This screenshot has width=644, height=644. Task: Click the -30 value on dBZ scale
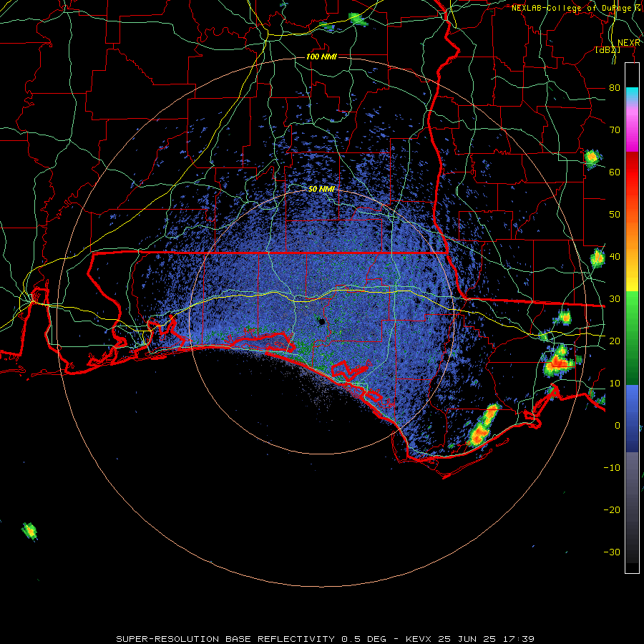tap(612, 552)
